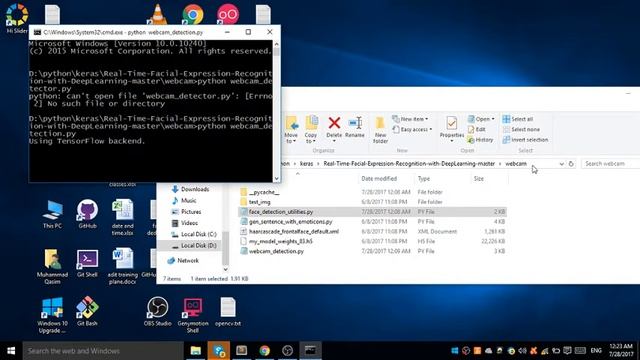Open Local Disk (C:) in navigation pane
The image size is (640, 360).
click(194, 234)
